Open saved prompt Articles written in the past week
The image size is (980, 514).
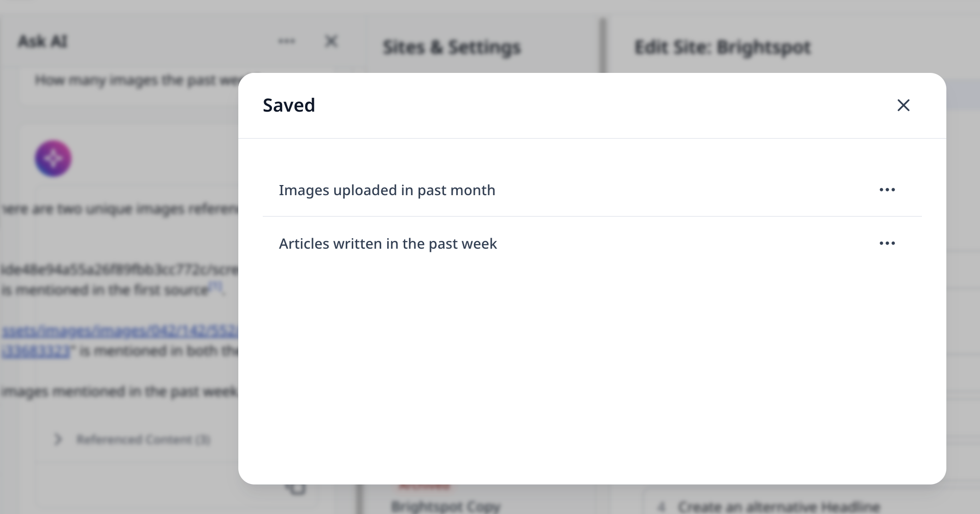click(x=388, y=244)
